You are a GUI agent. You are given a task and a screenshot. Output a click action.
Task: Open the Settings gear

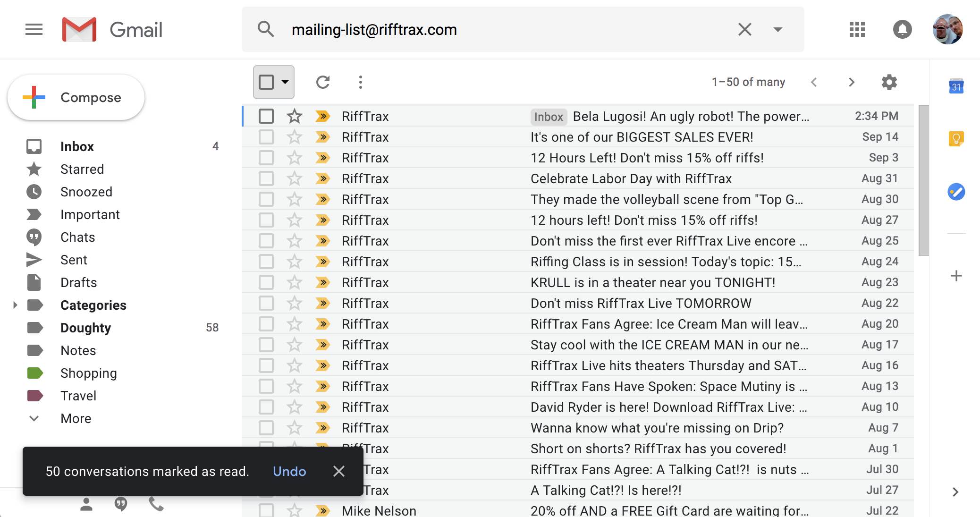tap(889, 82)
